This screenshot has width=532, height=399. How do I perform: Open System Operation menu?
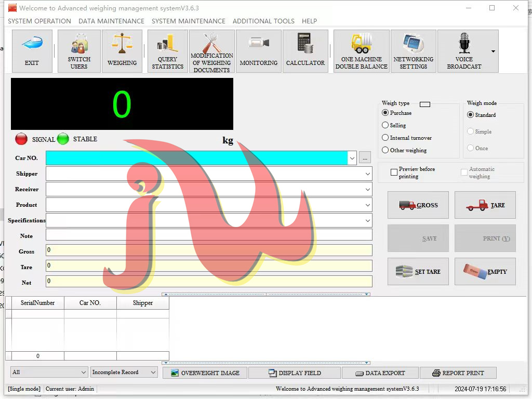coord(39,21)
